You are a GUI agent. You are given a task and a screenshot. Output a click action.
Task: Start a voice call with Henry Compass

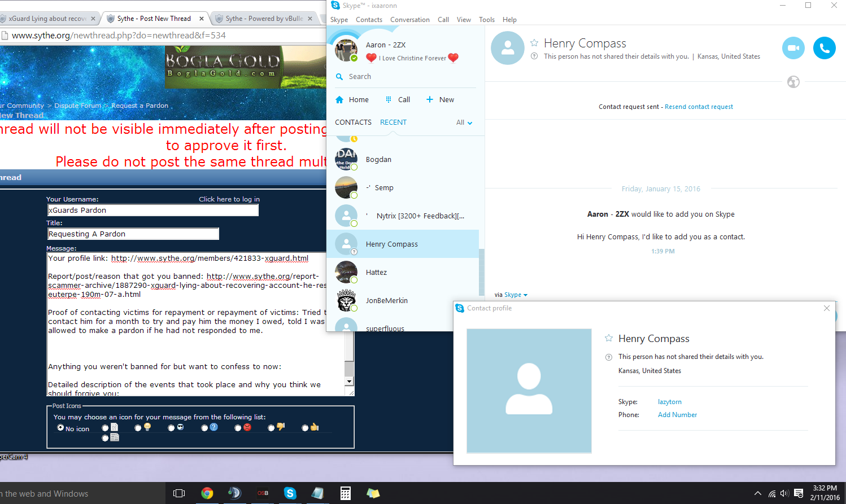[824, 48]
